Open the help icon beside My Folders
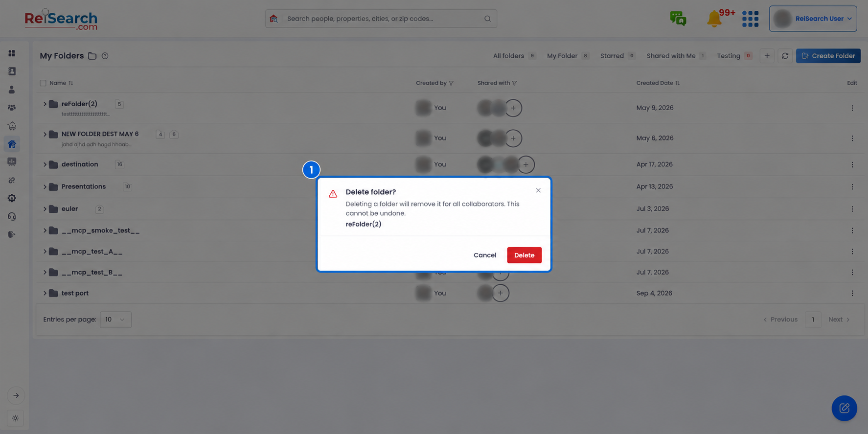 [x=105, y=56]
